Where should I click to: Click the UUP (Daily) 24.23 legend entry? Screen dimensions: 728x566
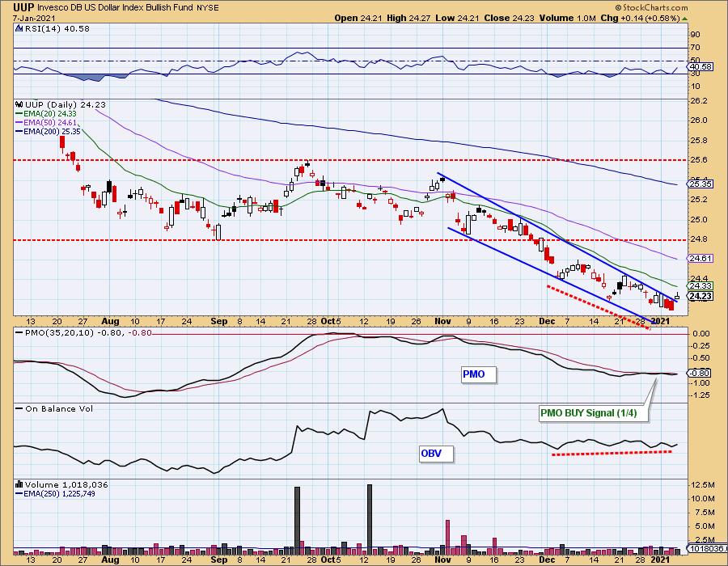click(x=65, y=104)
